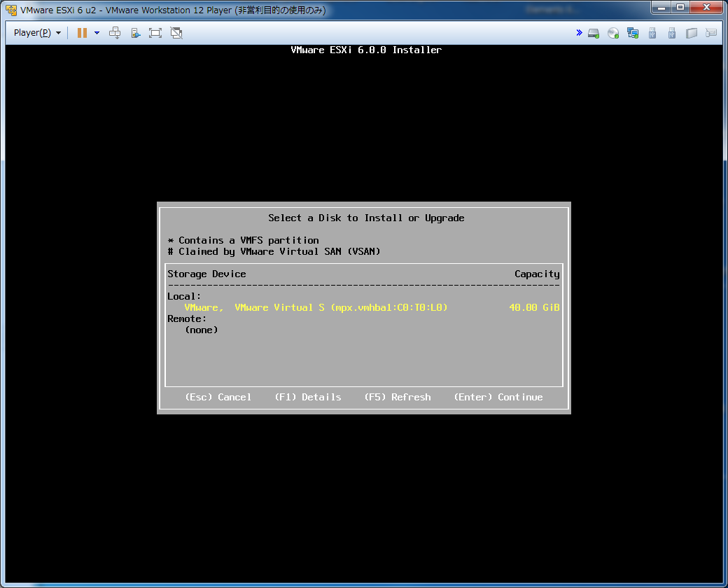Image resolution: width=728 pixels, height=588 pixels.
Task: Pause the virtual machine
Action: point(82,32)
